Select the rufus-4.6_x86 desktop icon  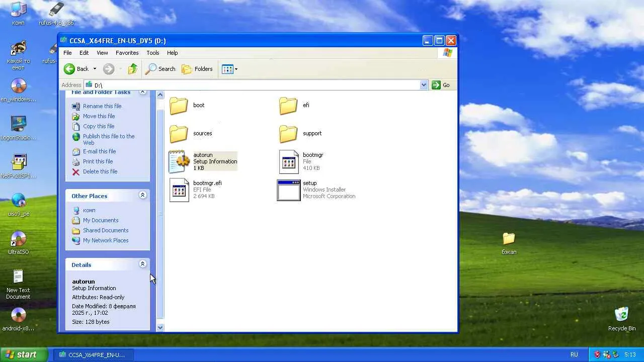pos(56,14)
